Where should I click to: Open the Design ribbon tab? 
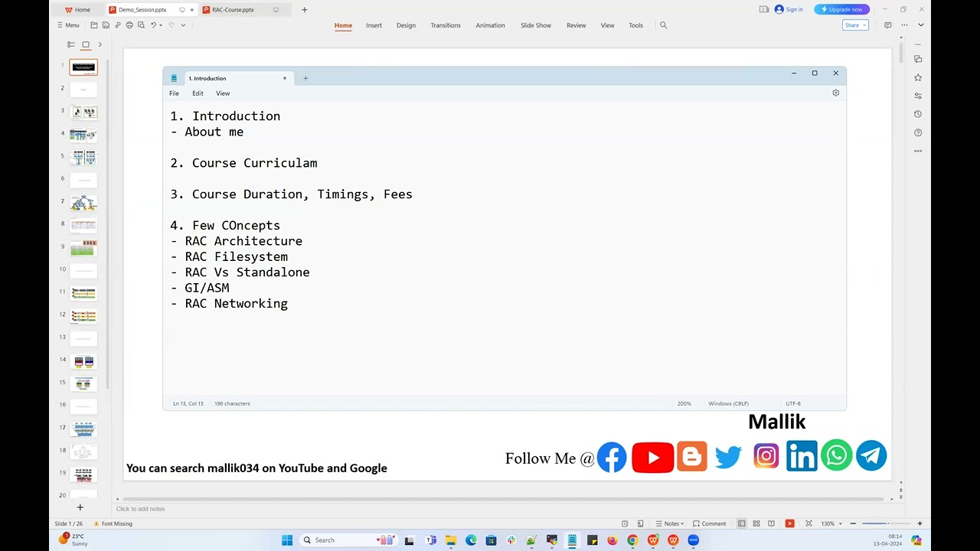[406, 25]
